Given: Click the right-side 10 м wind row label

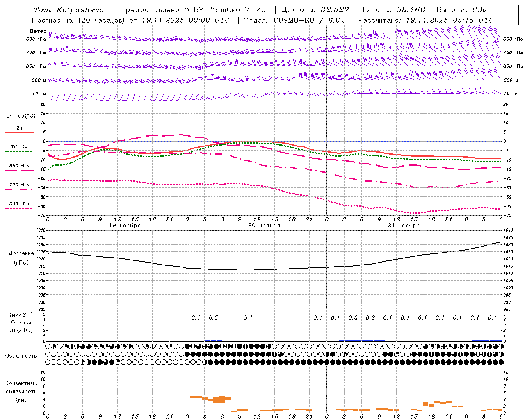Looking at the screenshot, I should 510,94.
